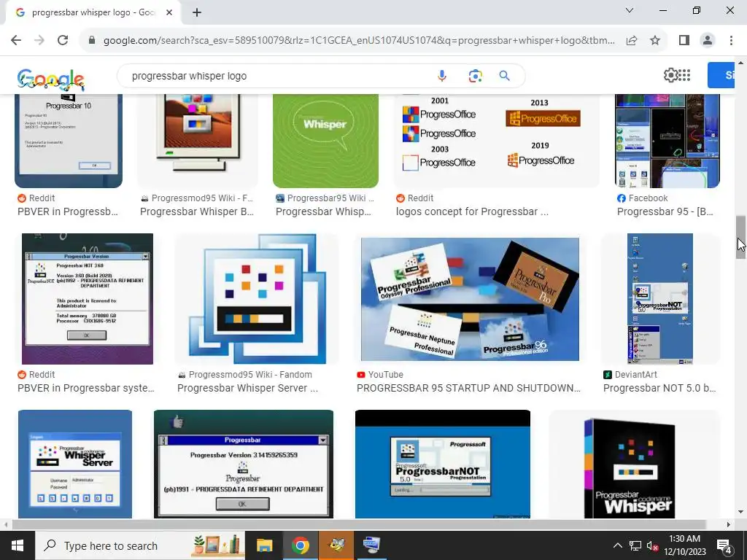
Task: Open the Windows Start menu
Action: tap(18, 545)
